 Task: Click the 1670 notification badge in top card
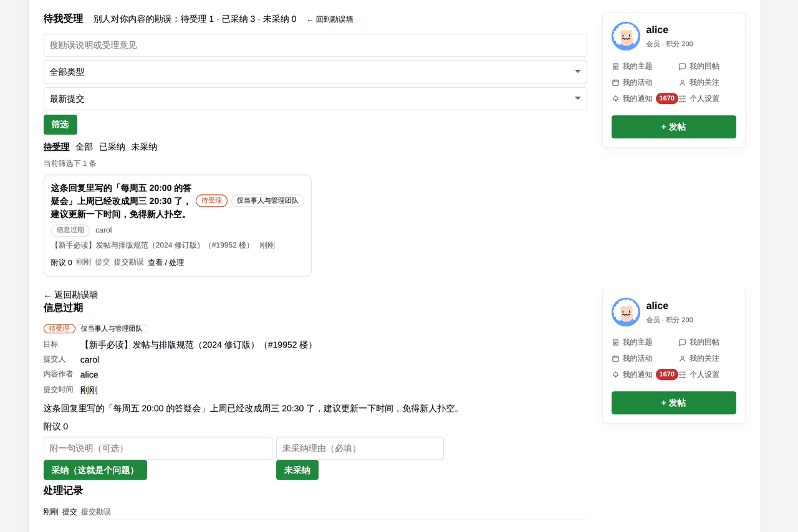pyautogui.click(x=667, y=98)
